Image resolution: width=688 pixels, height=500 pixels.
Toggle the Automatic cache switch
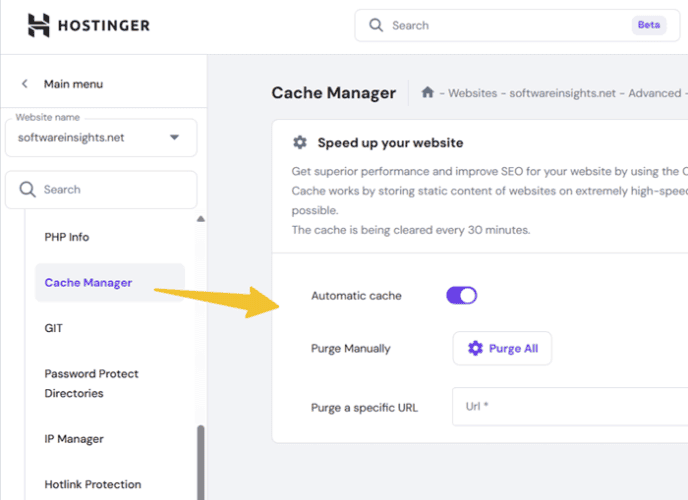[x=462, y=295]
